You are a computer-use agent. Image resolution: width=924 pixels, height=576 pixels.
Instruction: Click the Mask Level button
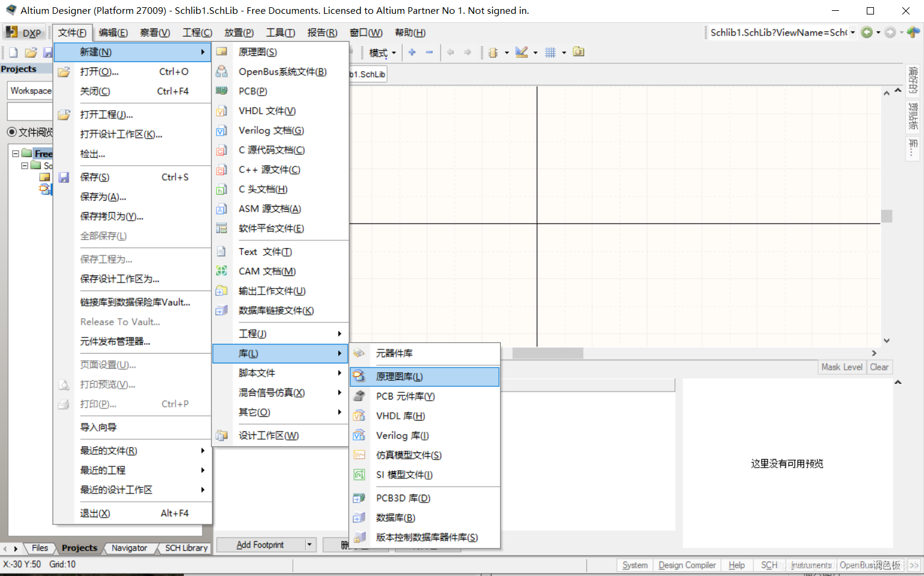[x=842, y=367]
